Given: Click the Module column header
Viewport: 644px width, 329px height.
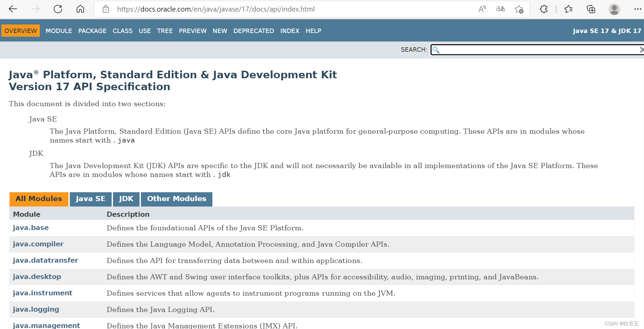Looking at the screenshot, I should [27, 214].
